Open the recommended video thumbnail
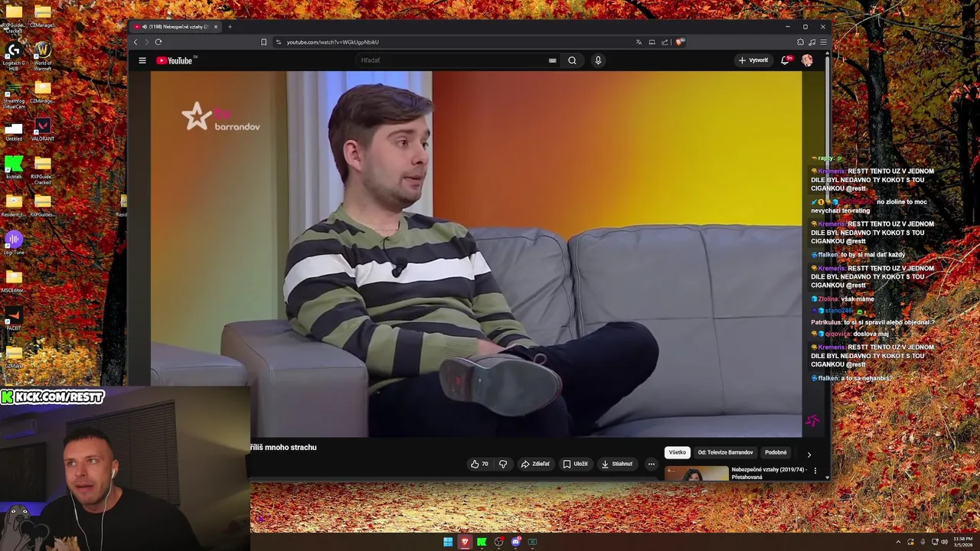 coord(697,474)
